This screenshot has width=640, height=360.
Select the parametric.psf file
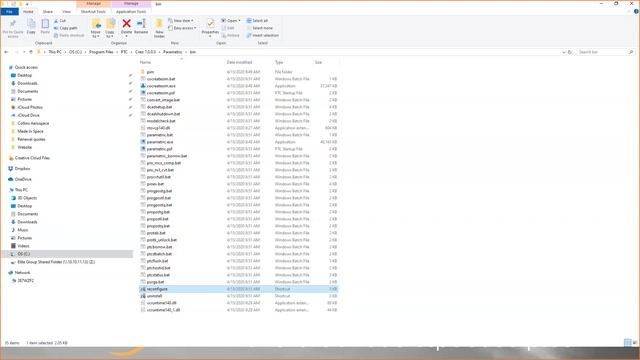(x=238, y=149)
